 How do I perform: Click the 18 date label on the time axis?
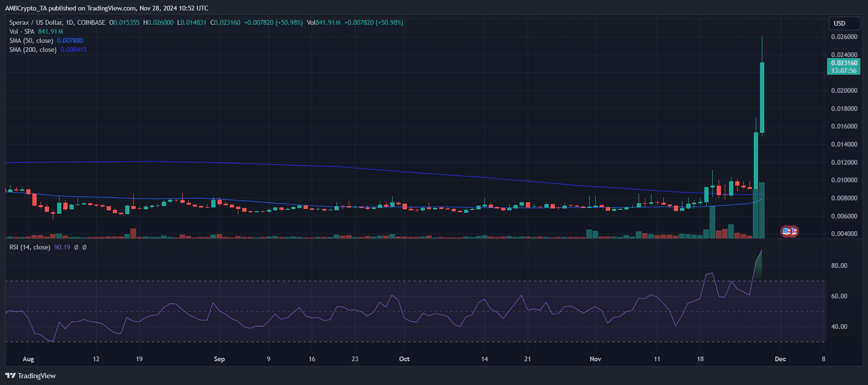click(x=700, y=359)
